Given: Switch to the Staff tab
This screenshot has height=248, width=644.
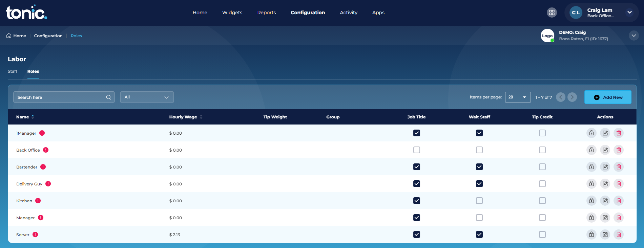Looking at the screenshot, I should pyautogui.click(x=13, y=71).
